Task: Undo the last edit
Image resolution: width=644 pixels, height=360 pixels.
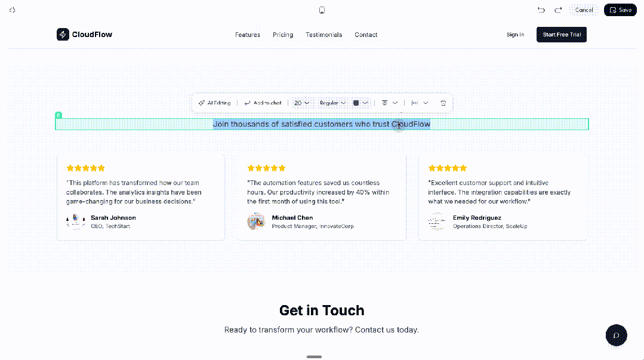Action: pyautogui.click(x=541, y=10)
